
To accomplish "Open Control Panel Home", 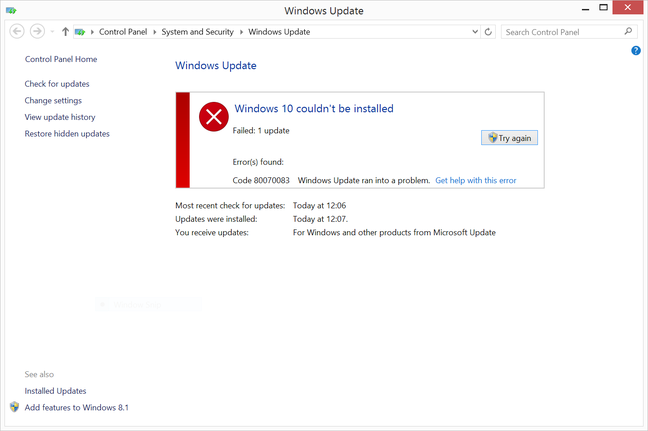I will point(61,59).
